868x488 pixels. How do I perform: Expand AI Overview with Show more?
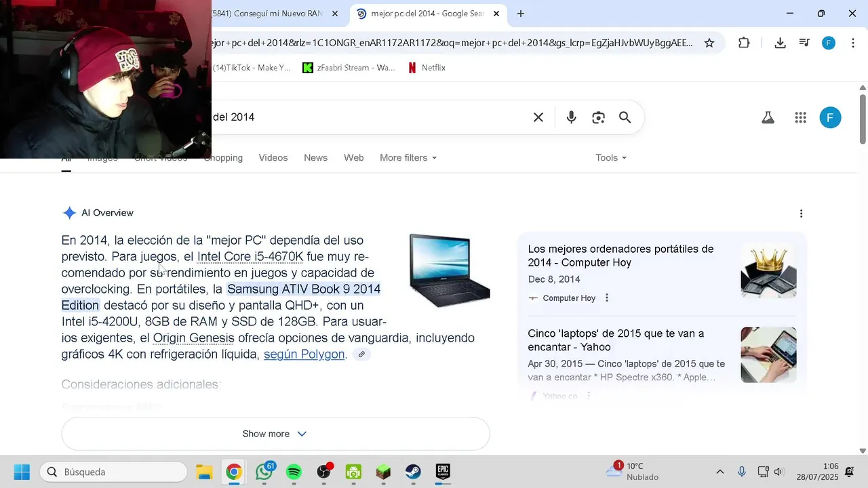(x=275, y=434)
